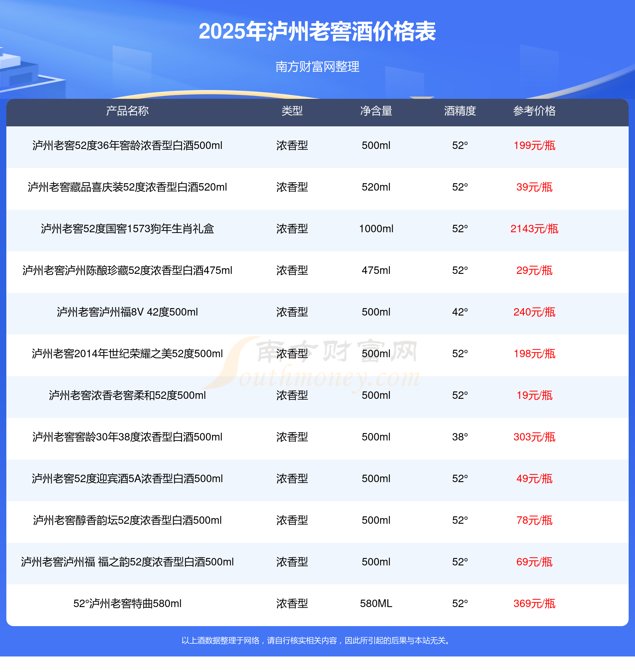Click the 580ML net content cell
The width and height of the screenshot is (635, 672).
[x=376, y=604]
